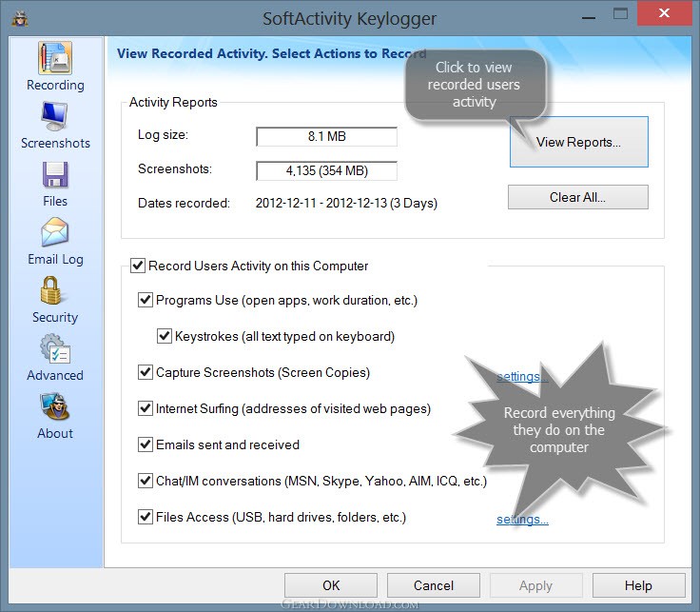Open the Screenshots monitor icon
Viewport: 700px width, 612px height.
click(x=55, y=116)
